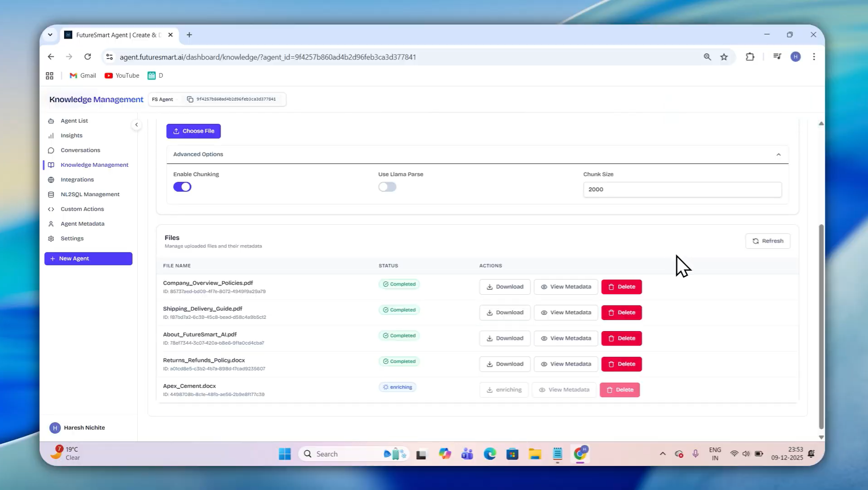Copy the agent ID using copy icon
This screenshot has width=868, height=490.
(190, 99)
